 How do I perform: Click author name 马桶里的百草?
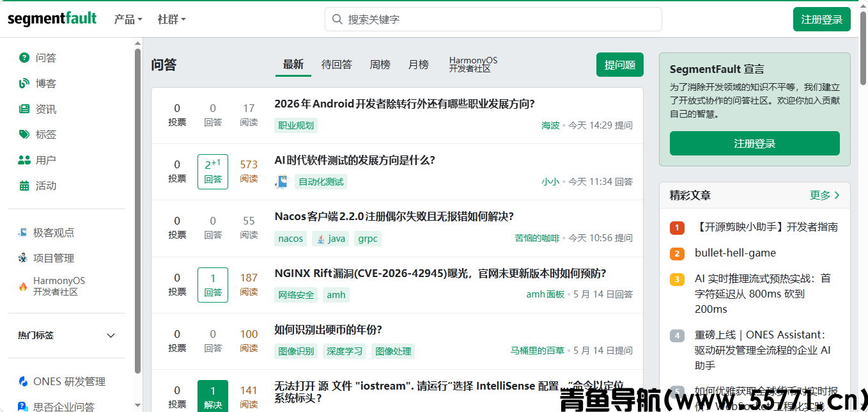click(x=538, y=351)
